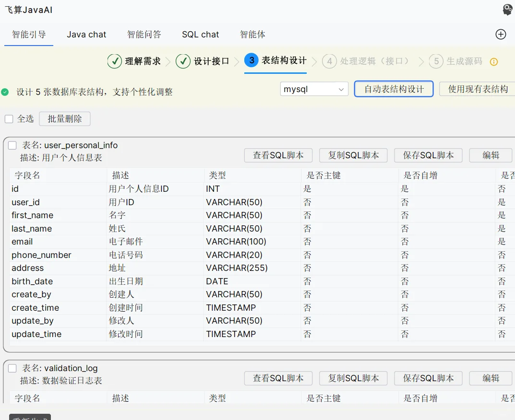Click the VARCHAR(255) type cell

click(x=252, y=268)
